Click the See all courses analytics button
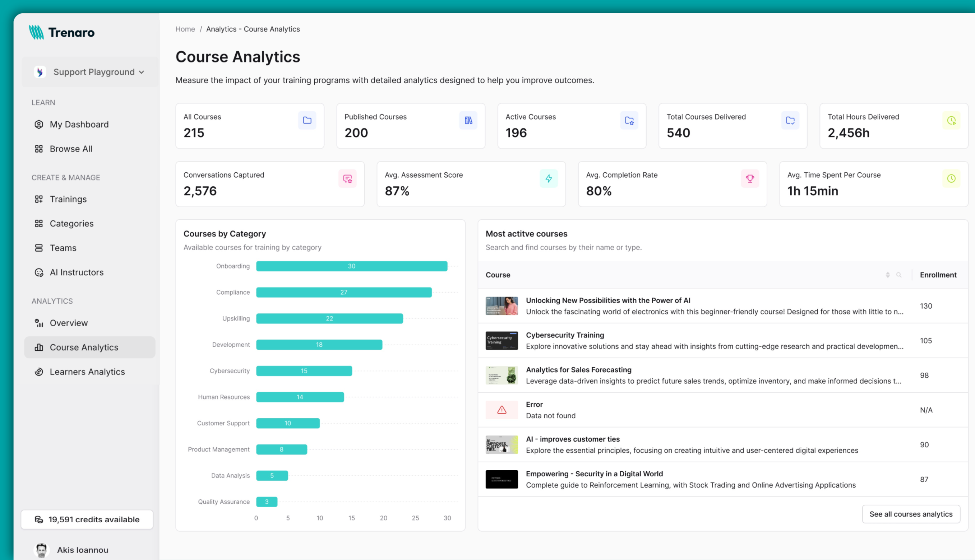Image resolution: width=975 pixels, height=560 pixels. click(911, 514)
